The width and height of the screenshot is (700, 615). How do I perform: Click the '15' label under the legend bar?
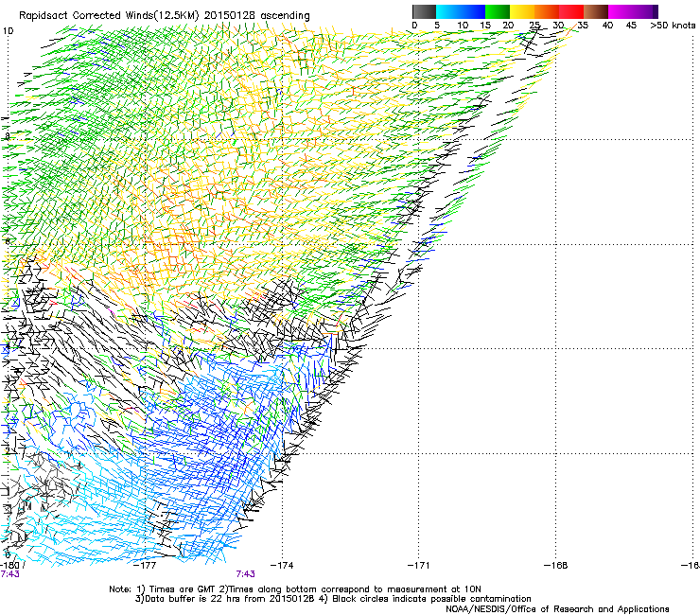[x=485, y=26]
